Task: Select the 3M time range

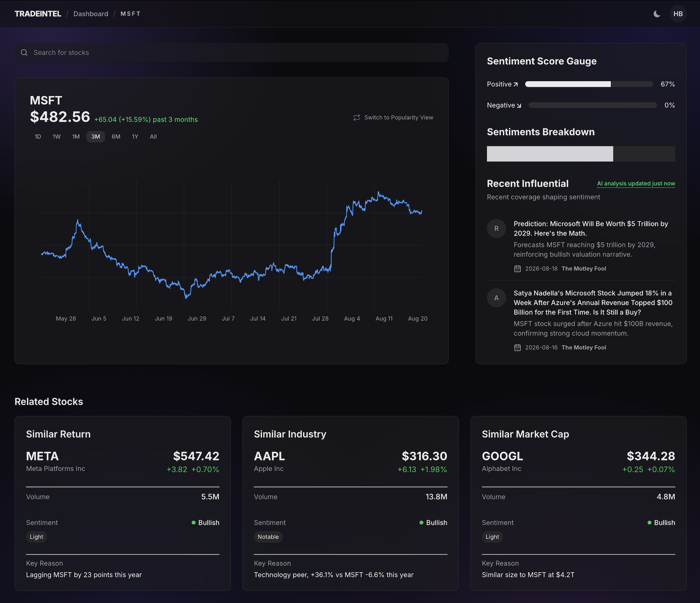Action: pos(96,137)
